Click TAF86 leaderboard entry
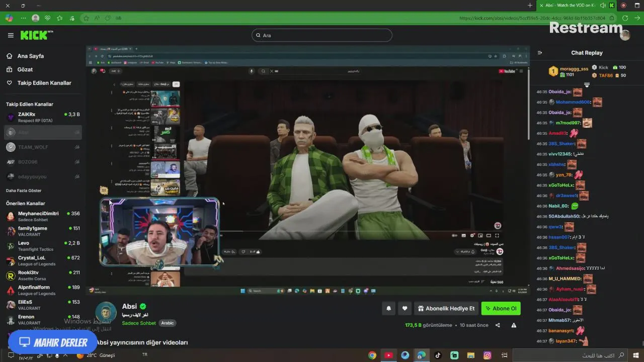This screenshot has height=362, width=644. 609,75
